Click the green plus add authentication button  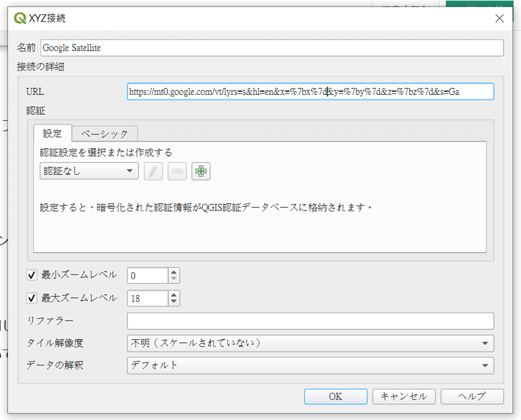[x=201, y=171]
